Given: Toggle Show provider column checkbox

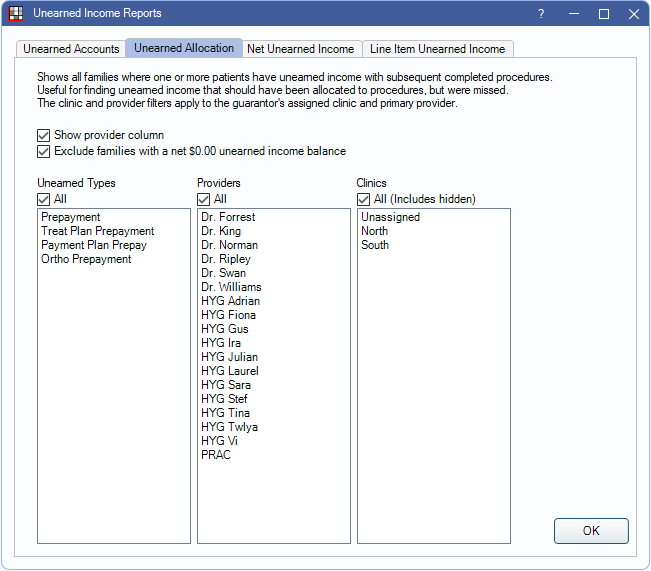Looking at the screenshot, I should 44,135.
